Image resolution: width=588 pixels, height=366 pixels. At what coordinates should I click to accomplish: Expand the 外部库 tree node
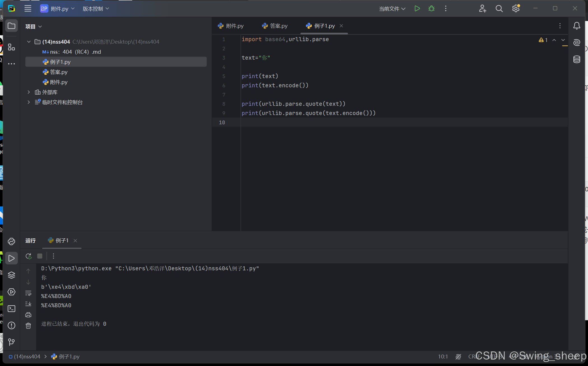(29, 92)
